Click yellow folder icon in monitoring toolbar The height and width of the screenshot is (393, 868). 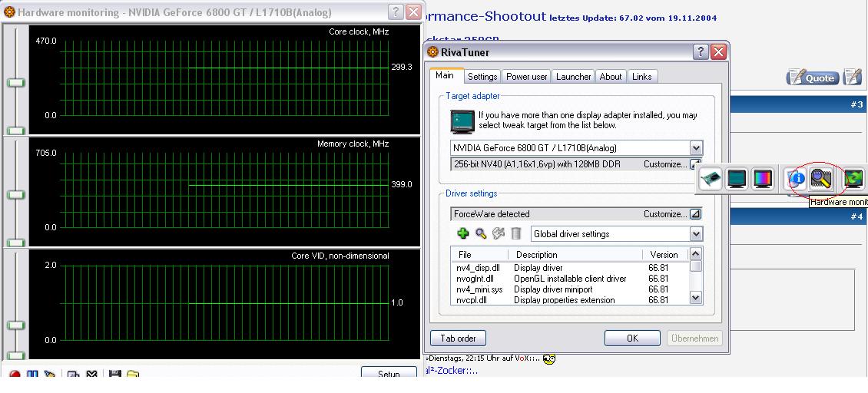(132, 375)
